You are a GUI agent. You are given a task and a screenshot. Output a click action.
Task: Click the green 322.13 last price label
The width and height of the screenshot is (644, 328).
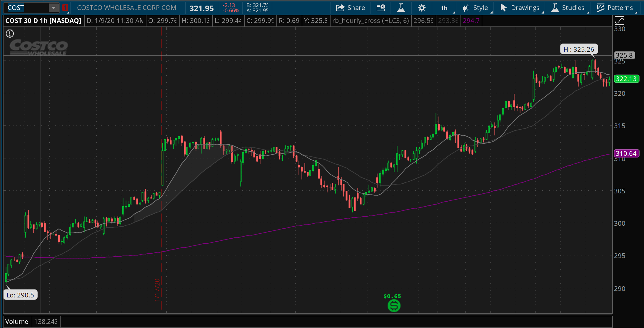click(626, 79)
